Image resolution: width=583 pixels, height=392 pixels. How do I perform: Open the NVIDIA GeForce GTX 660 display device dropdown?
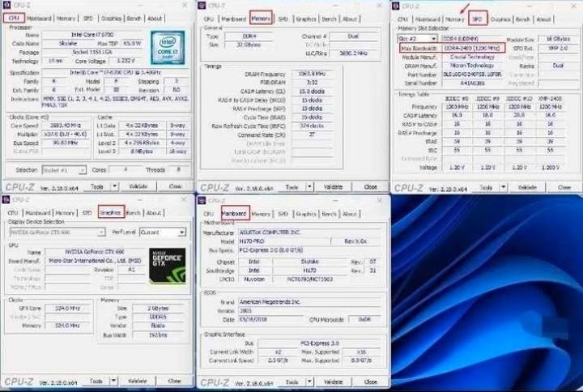[x=100, y=232]
